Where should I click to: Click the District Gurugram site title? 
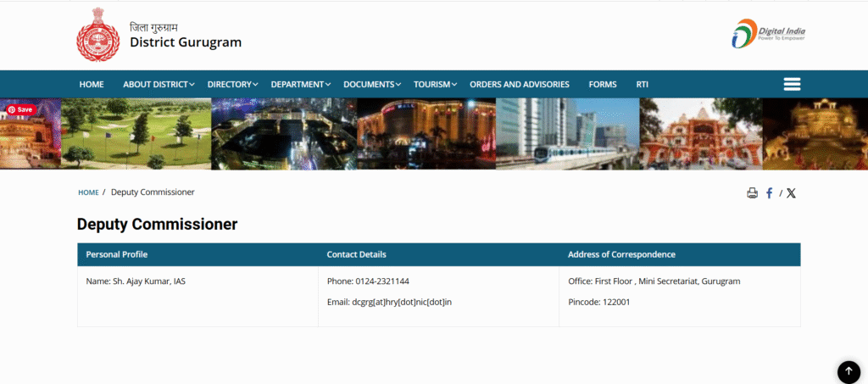pyautogui.click(x=186, y=42)
